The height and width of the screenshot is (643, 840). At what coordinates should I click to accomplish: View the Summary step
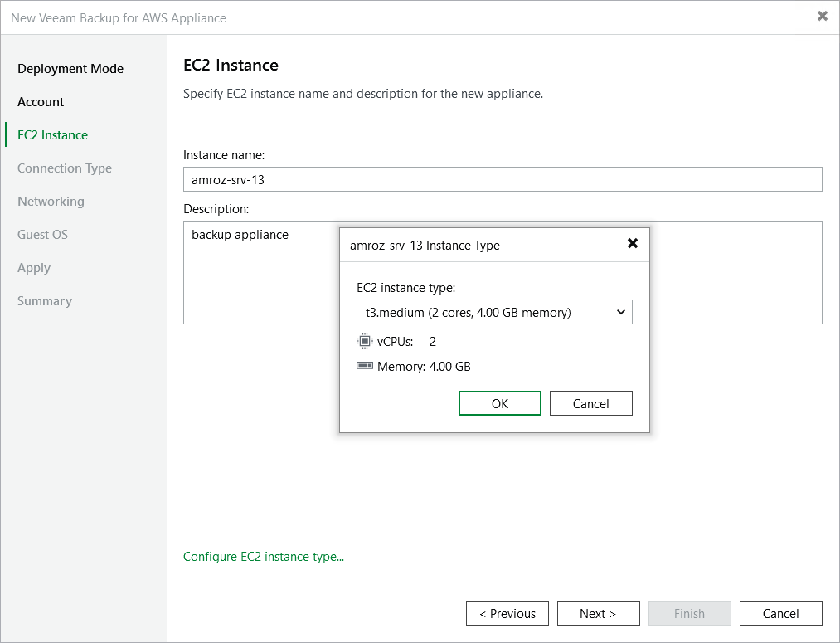click(45, 300)
